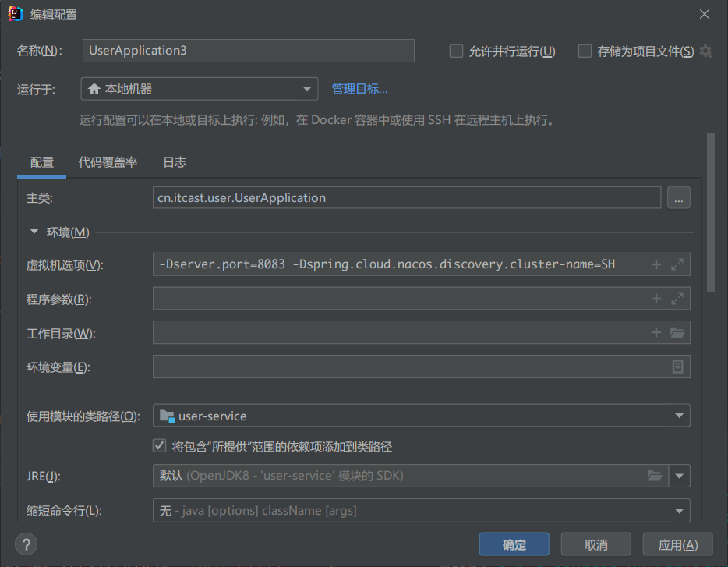Collapse the 环境(M) section
Viewport: 728px width, 567px height.
tap(34, 232)
